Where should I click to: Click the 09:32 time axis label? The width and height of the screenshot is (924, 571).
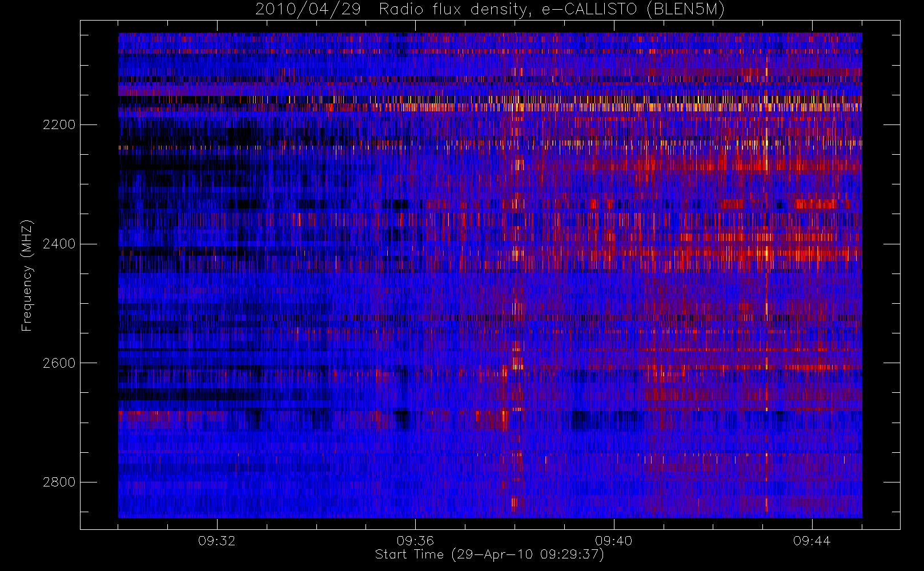(217, 541)
